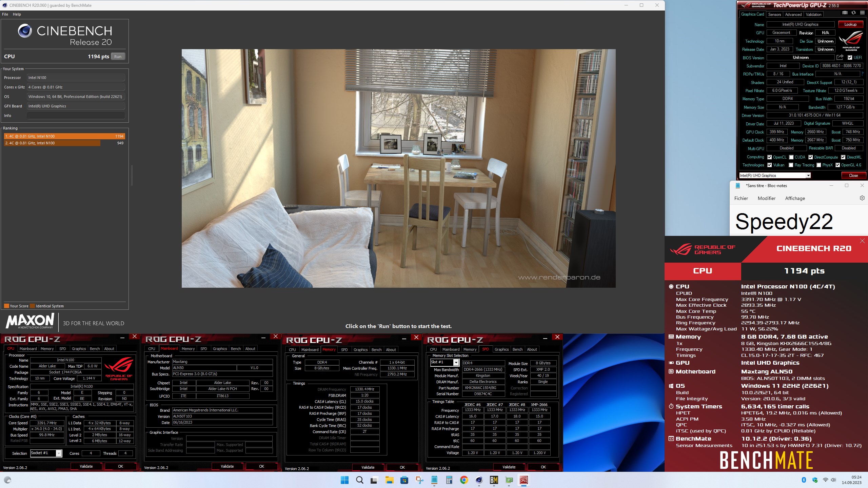868x488 pixels.
Task: Click the volume speaker tray icon
Action: click(834, 480)
